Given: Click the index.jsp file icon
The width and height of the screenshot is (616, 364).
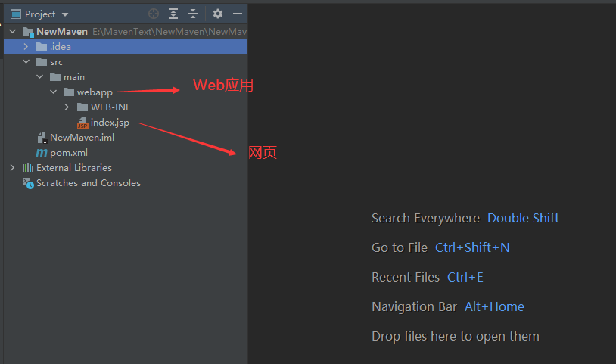Looking at the screenshot, I should (82, 123).
